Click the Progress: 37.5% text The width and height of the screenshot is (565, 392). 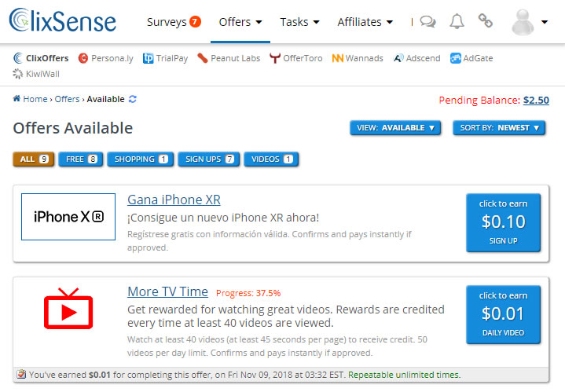248,293
